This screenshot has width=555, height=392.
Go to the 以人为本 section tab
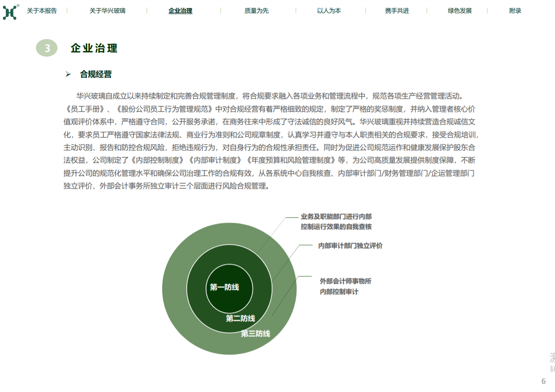pyautogui.click(x=329, y=11)
